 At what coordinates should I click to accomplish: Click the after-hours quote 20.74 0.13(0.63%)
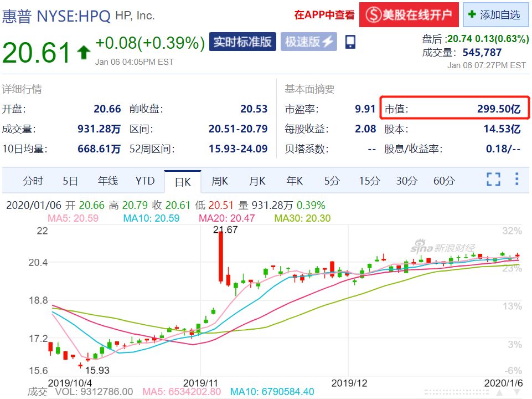coord(488,39)
